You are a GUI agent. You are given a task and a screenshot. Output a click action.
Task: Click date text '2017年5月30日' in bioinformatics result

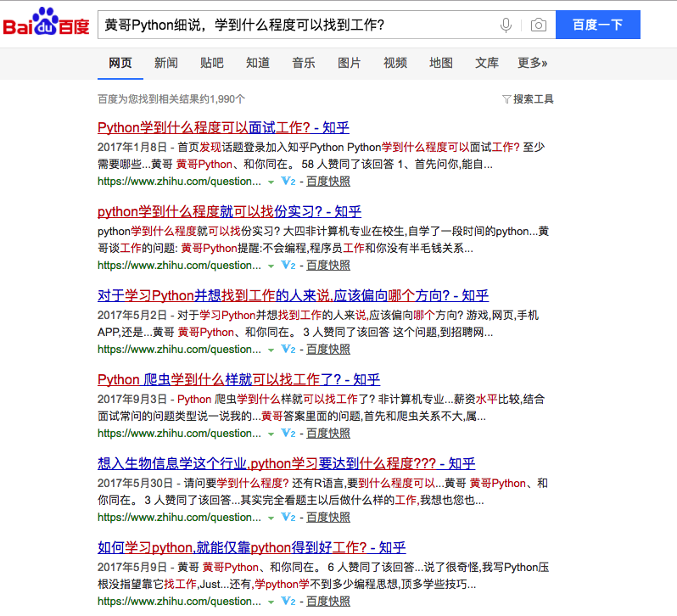tap(135, 483)
